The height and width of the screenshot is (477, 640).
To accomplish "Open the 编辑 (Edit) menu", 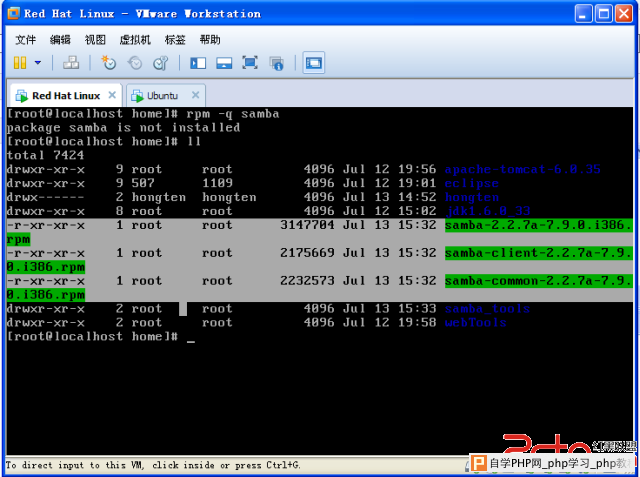I will tap(60, 40).
